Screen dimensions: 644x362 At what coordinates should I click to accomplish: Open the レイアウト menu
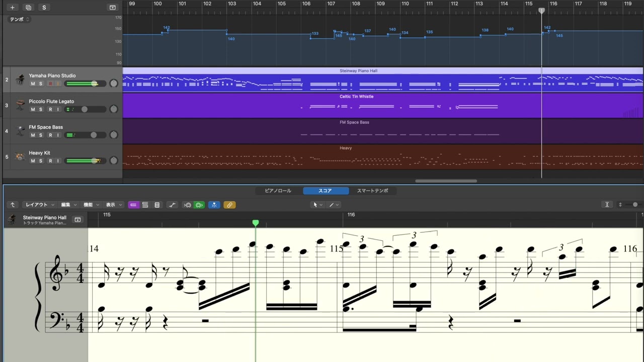click(x=39, y=205)
